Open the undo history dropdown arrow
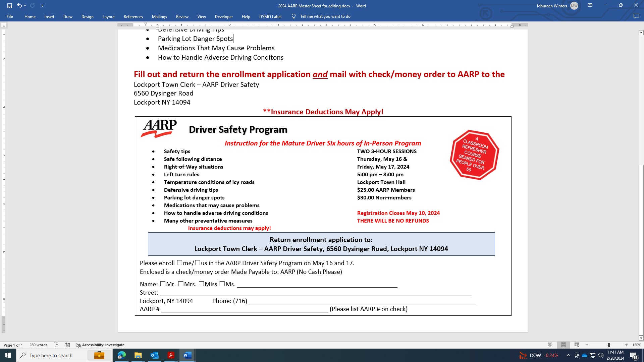Screen dimensions: 644x362 (25, 6)
